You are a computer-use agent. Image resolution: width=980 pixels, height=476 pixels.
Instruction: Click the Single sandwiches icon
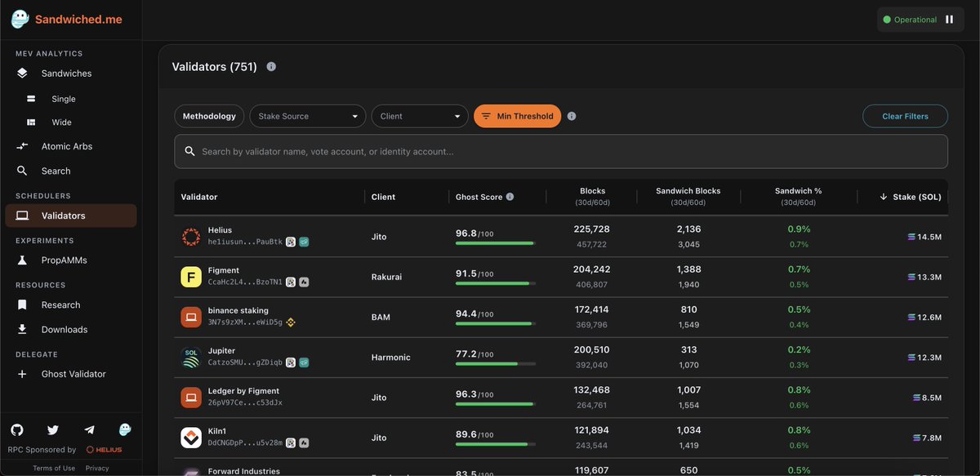tap(31, 99)
